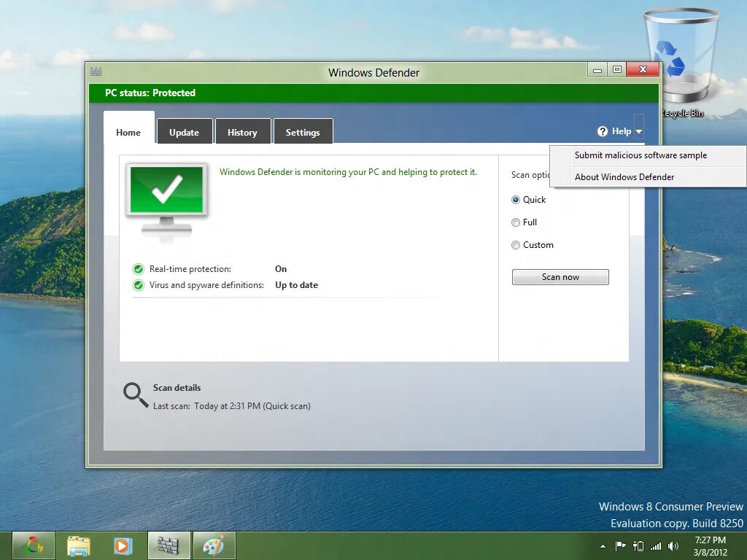Click the taskbar clock showing 7:27 PM

coord(710,546)
